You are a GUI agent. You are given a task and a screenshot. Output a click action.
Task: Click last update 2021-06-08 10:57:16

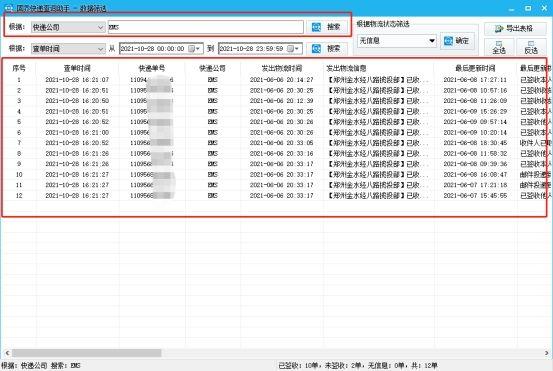475,90
